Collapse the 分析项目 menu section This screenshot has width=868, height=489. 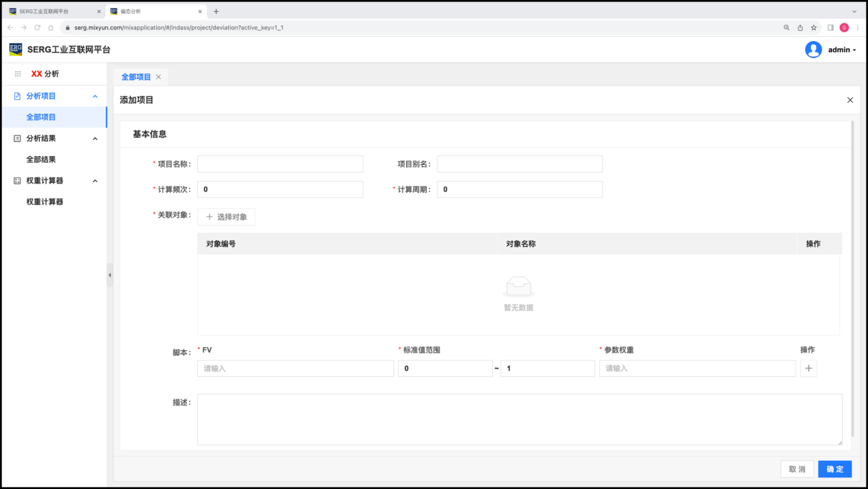point(95,97)
